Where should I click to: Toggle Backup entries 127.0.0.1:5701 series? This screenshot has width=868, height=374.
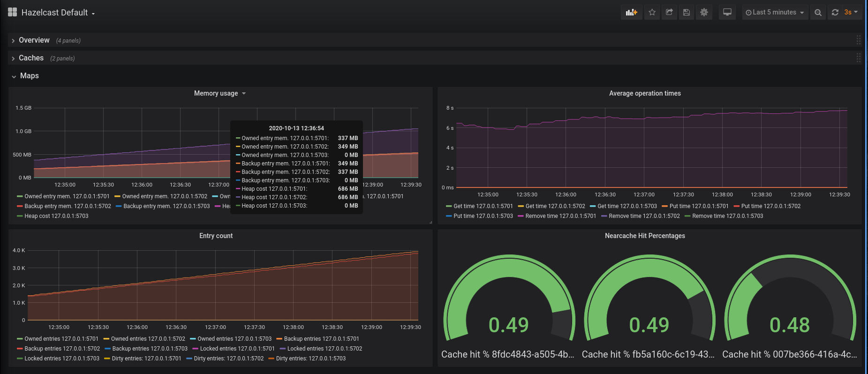(322, 339)
